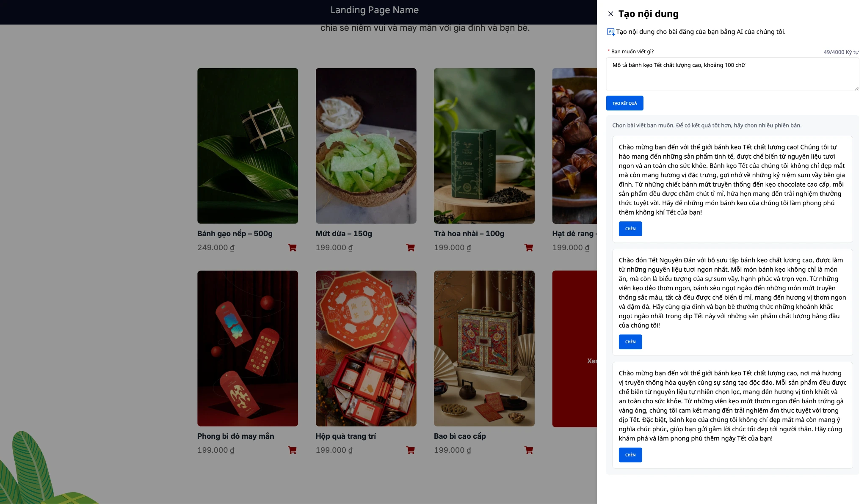Open the Hộp quà trang trí image
867x504 pixels.
pos(366,348)
